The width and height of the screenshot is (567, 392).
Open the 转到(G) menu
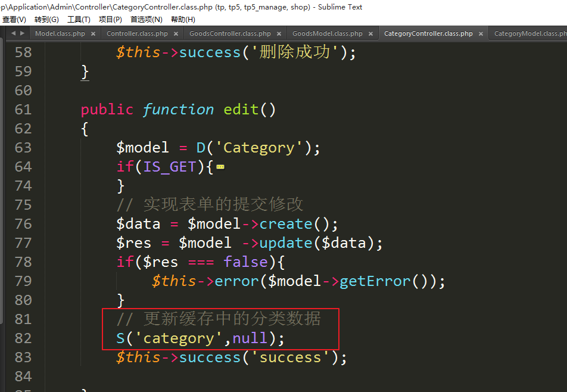click(46, 20)
